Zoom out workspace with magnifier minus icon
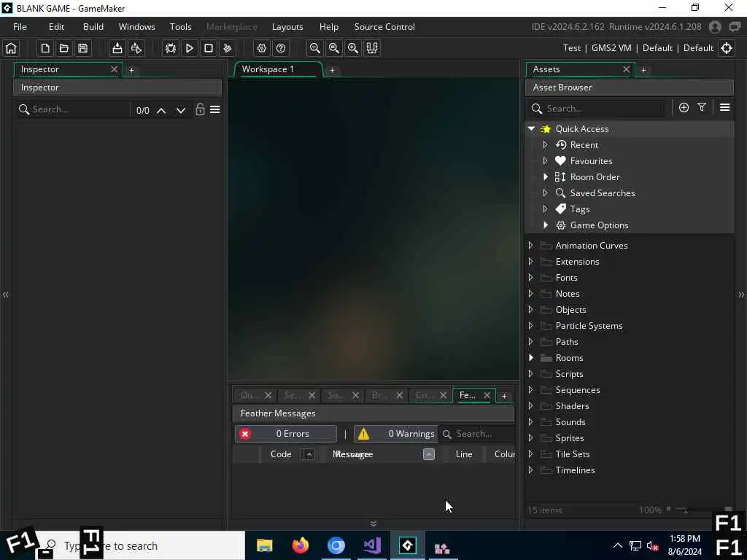The width and height of the screenshot is (747, 560). coord(315,48)
